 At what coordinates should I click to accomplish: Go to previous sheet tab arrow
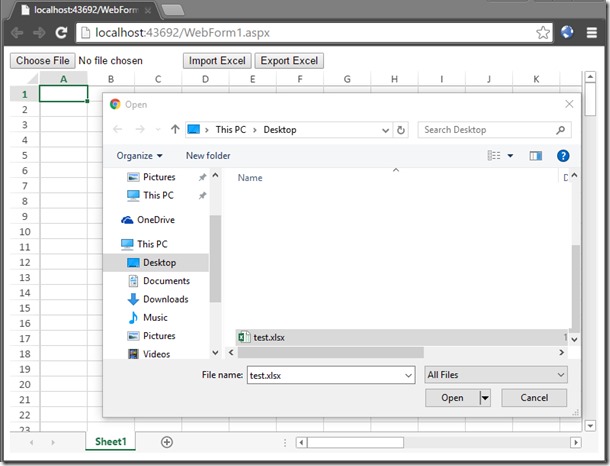pyautogui.click(x=32, y=442)
